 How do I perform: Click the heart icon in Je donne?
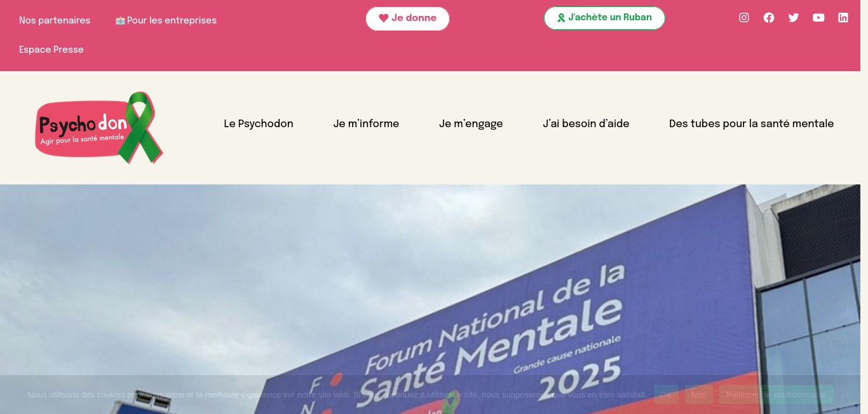click(383, 18)
